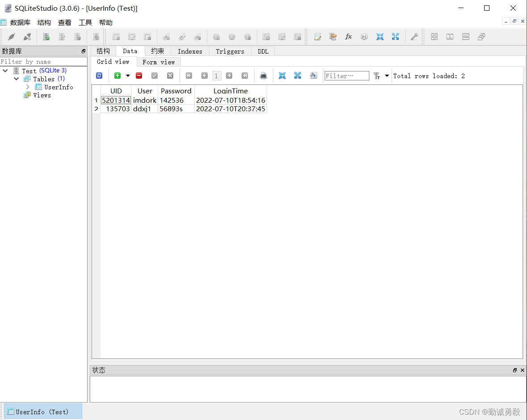The width and height of the screenshot is (527, 420).
Task: Open configuration wrench icon
Action: (414, 37)
